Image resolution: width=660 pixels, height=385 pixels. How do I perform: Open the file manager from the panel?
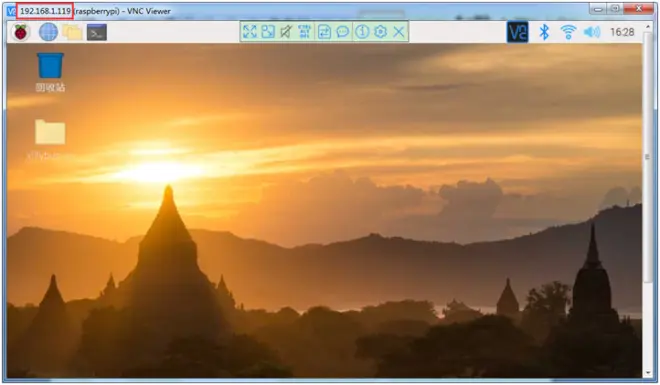[x=72, y=32]
